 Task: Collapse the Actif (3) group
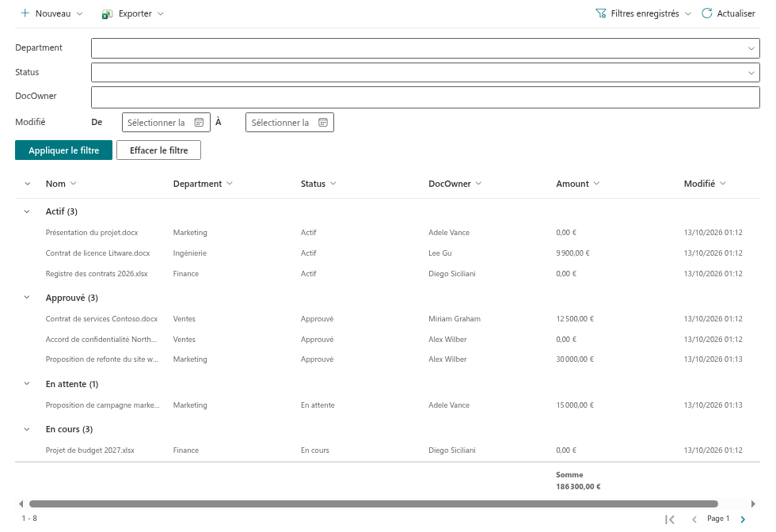27,211
